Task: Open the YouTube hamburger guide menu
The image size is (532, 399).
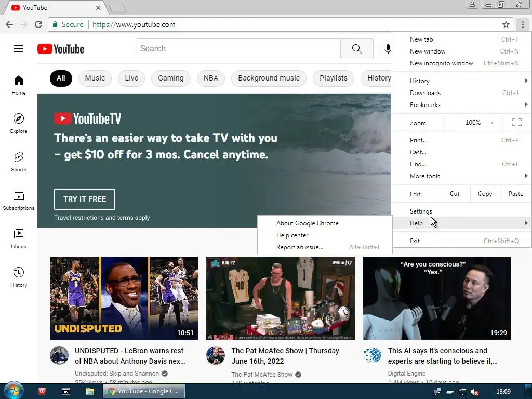Action: pos(19,49)
